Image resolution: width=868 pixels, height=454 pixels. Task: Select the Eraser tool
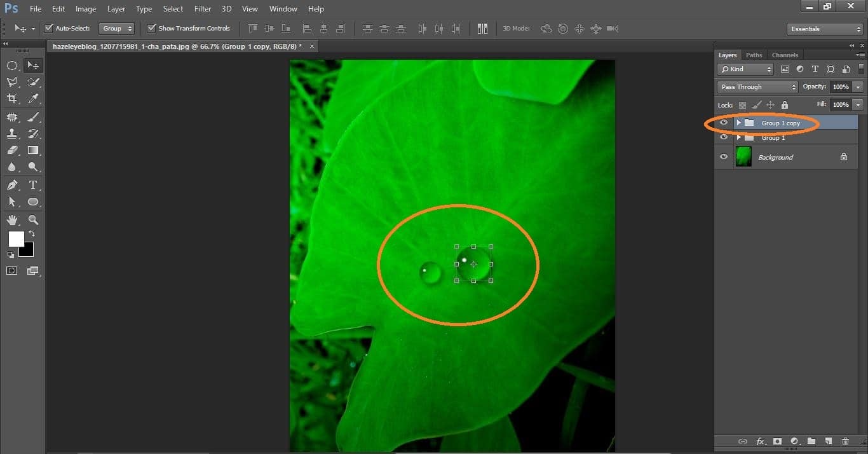[13, 150]
